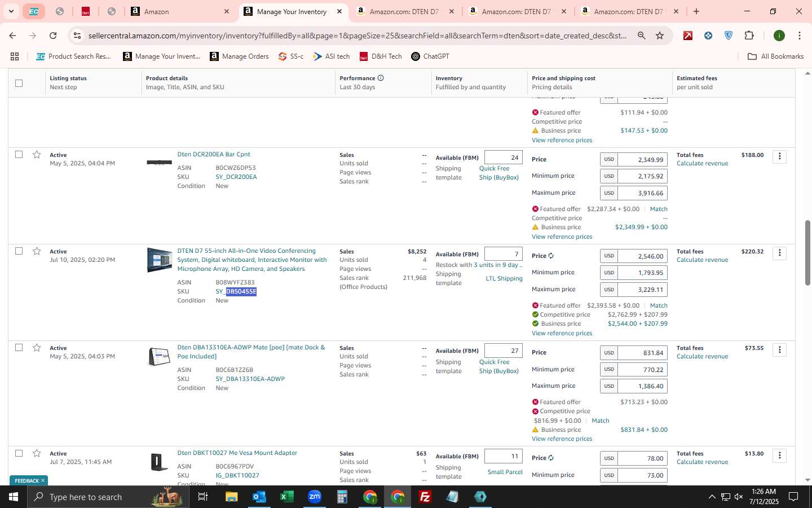Show hidden system tray icons
The image size is (812, 508).
pyautogui.click(x=712, y=497)
